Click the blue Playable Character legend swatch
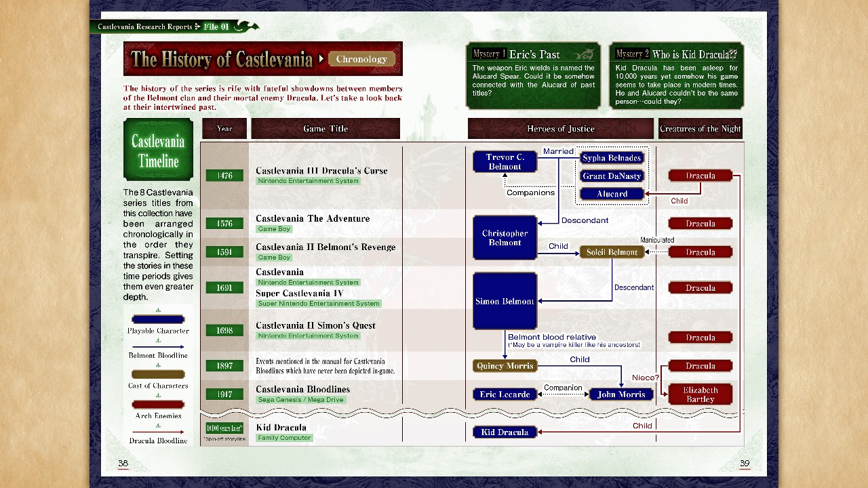This screenshot has height=488, width=868. [x=158, y=319]
